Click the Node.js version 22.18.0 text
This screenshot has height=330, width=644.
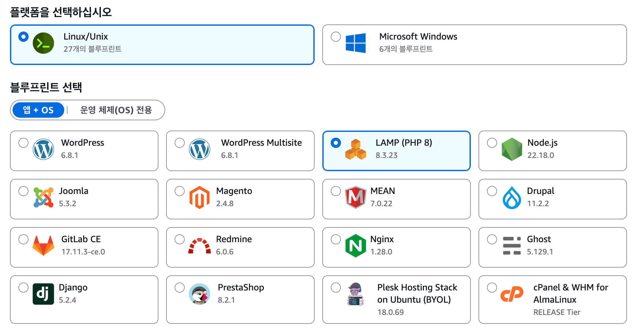point(541,155)
